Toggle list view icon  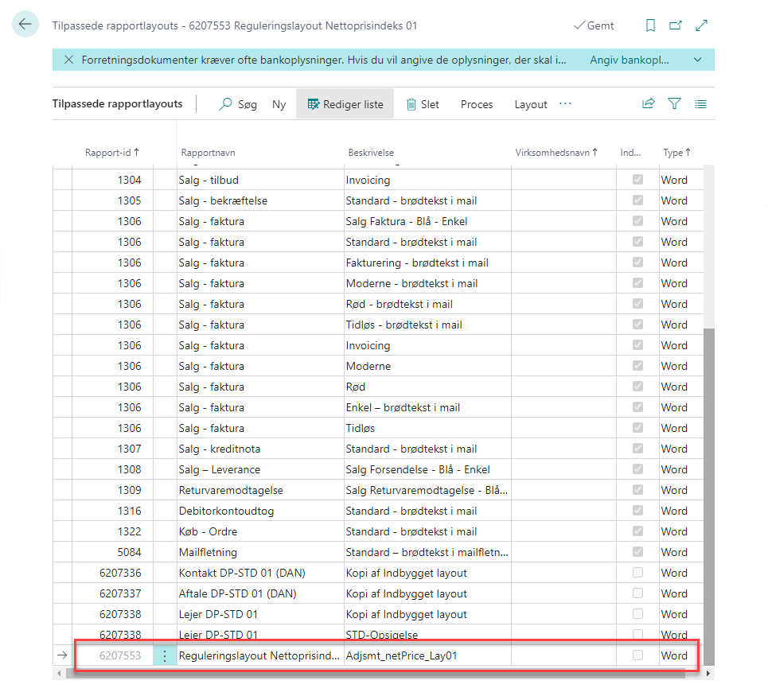(700, 103)
